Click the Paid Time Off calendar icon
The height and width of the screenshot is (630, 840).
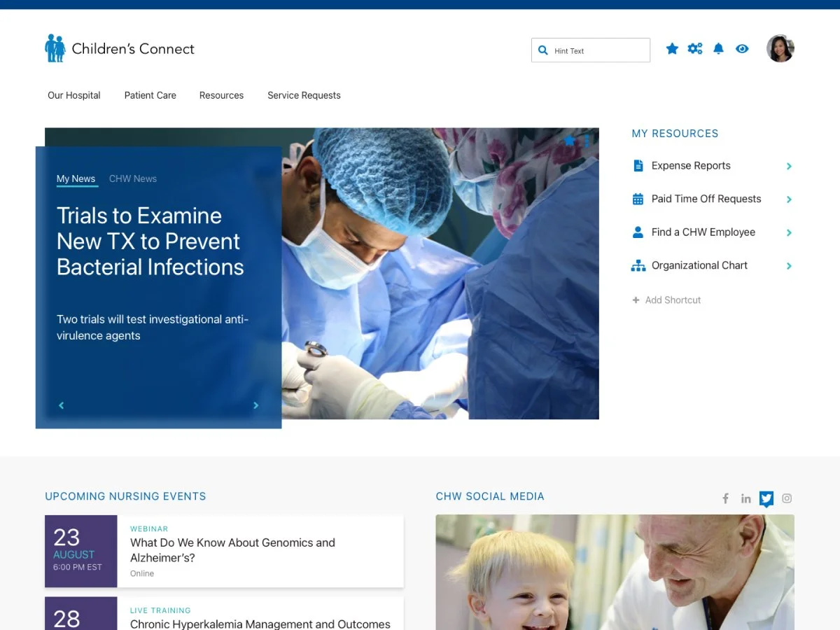click(638, 199)
